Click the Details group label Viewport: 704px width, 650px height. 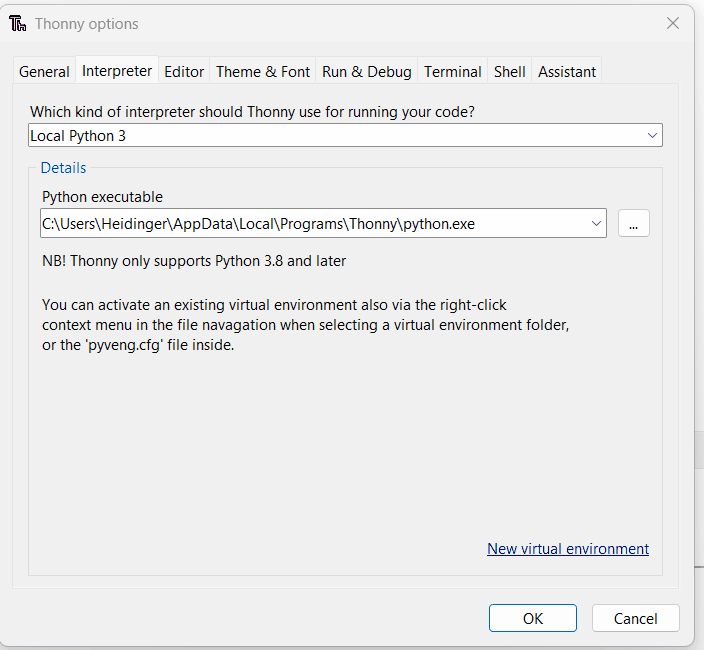(x=63, y=167)
